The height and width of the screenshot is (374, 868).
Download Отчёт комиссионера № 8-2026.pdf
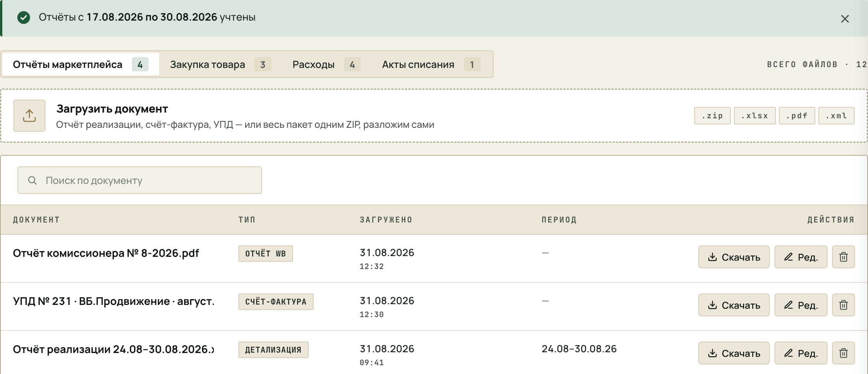pos(734,257)
